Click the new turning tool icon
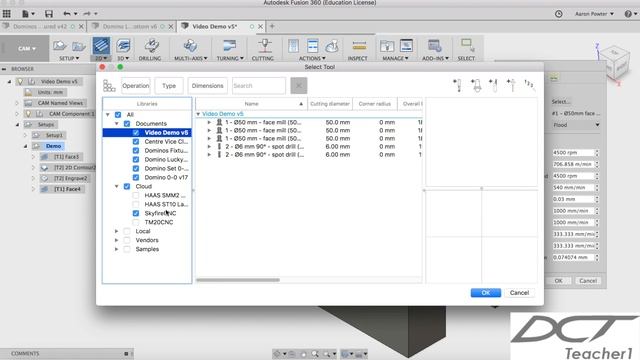 tap(493, 85)
